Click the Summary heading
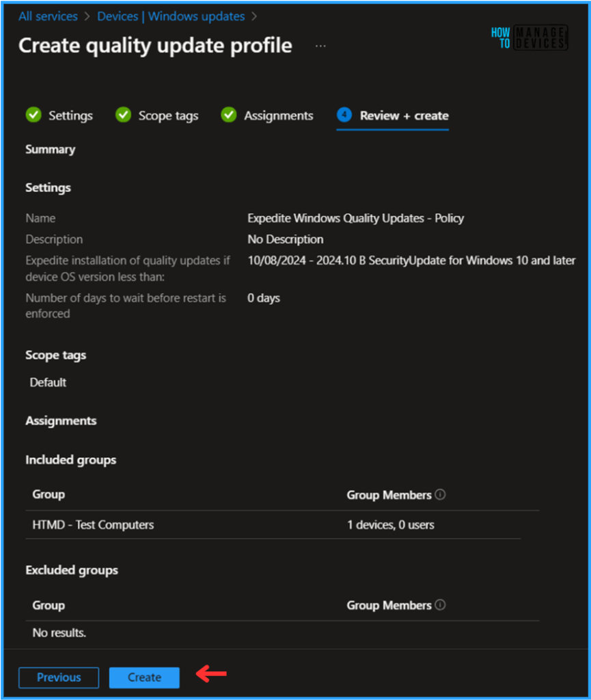 point(51,149)
